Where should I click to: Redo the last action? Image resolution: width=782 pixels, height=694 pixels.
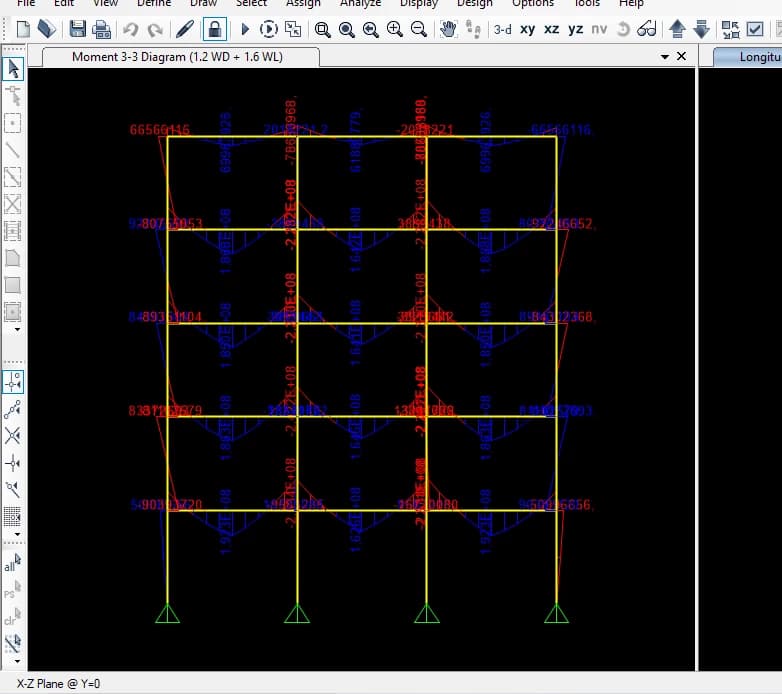[x=155, y=29]
